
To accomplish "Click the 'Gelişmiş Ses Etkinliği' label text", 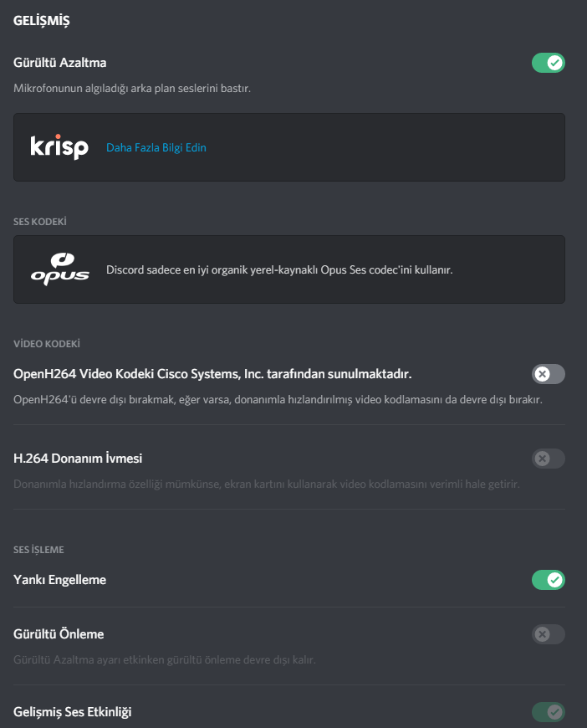I will pyautogui.click(x=73, y=712).
